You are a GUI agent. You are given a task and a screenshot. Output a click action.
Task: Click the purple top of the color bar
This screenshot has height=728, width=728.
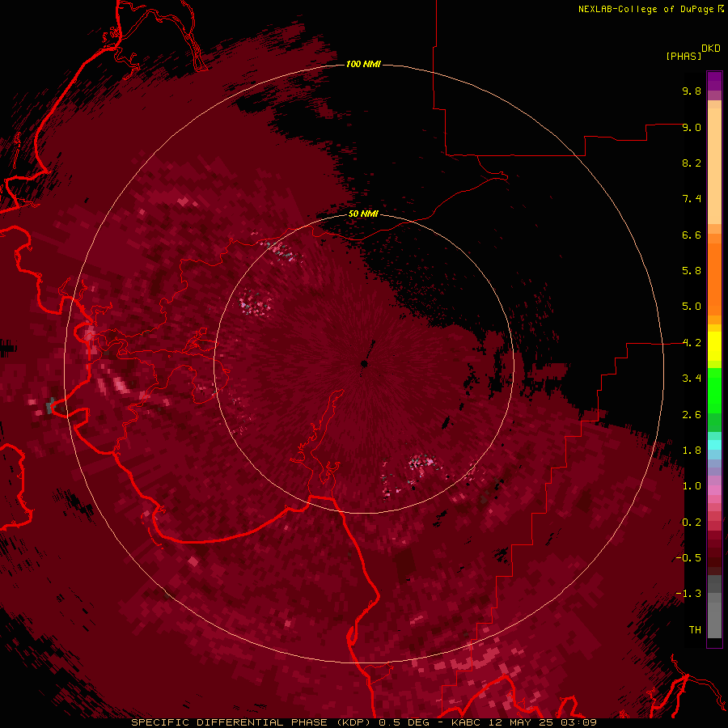tap(714, 81)
